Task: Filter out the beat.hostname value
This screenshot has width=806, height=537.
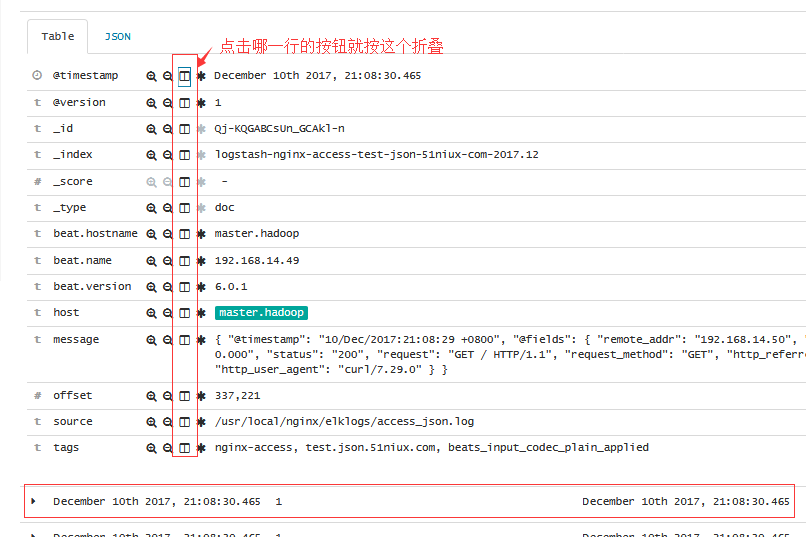Action: click(x=168, y=234)
